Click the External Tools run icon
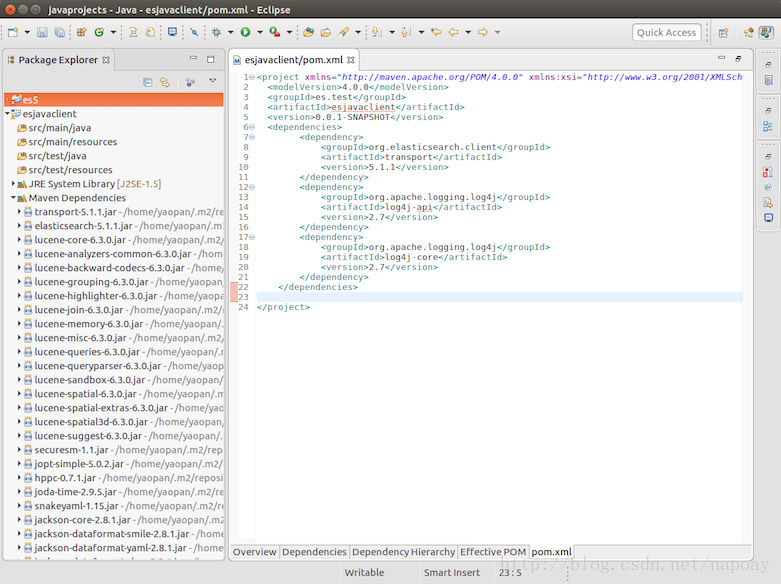This screenshot has width=781, height=584. point(274,32)
